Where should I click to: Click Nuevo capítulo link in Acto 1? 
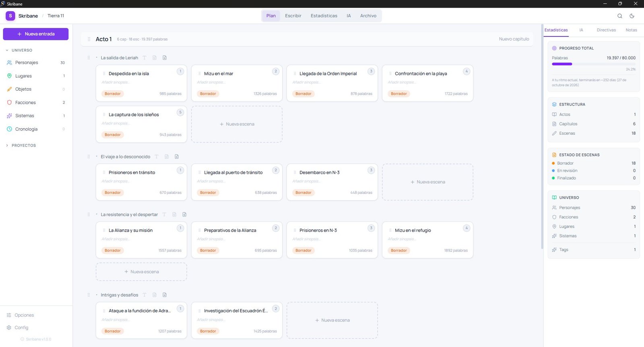point(514,39)
